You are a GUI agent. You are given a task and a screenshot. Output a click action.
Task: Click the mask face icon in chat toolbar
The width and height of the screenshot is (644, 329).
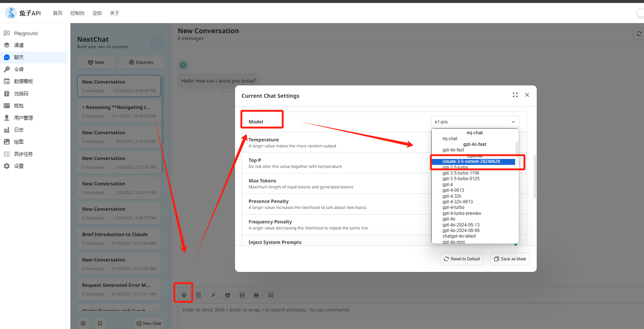click(228, 295)
